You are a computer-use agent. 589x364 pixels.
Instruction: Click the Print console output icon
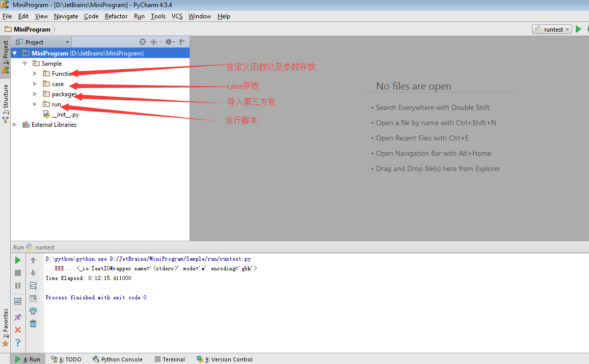[33, 311]
